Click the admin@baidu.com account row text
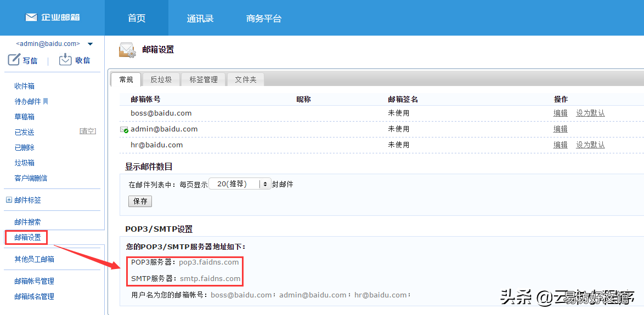644x315 pixels. (x=164, y=129)
